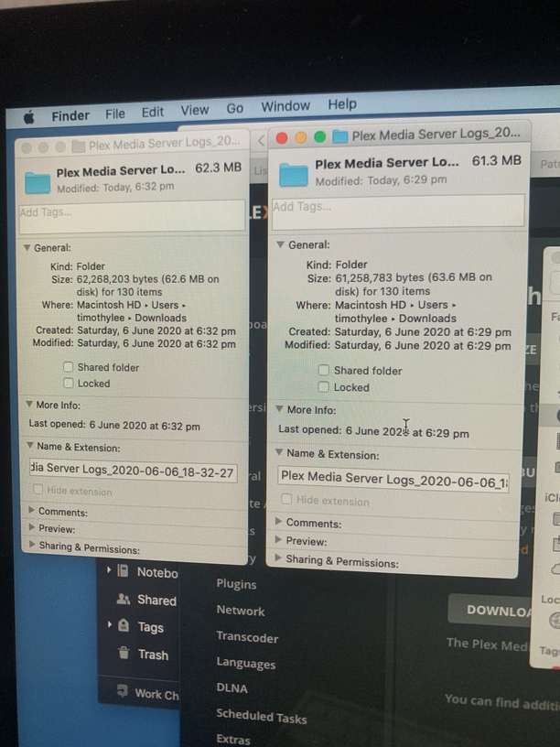This screenshot has height=747, width=560.
Task: Collapse Name & Extension in left window
Action: [x=30, y=446]
